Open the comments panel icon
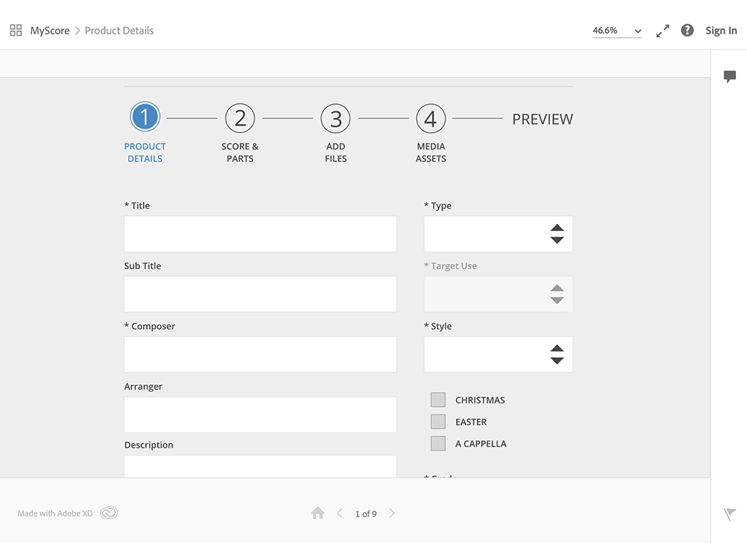The width and height of the screenshot is (747, 560). click(x=729, y=77)
